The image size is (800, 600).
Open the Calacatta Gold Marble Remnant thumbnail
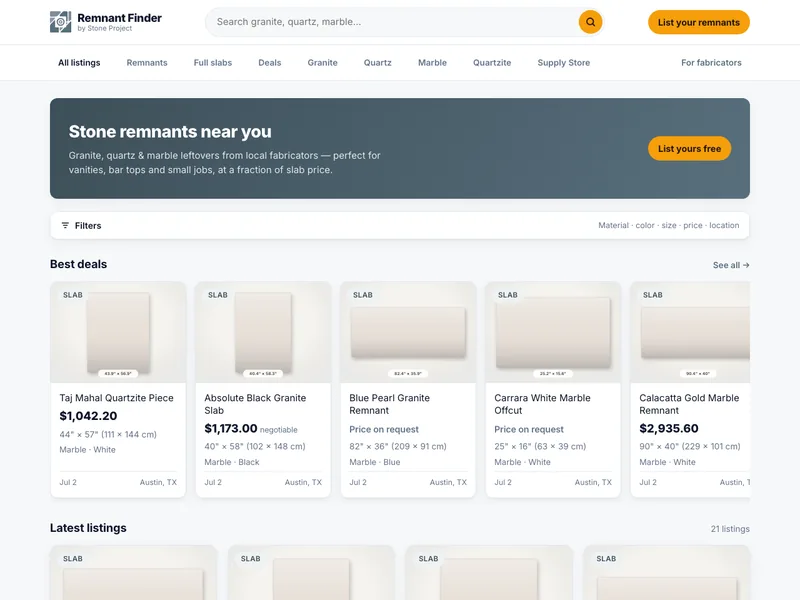tap(690, 332)
